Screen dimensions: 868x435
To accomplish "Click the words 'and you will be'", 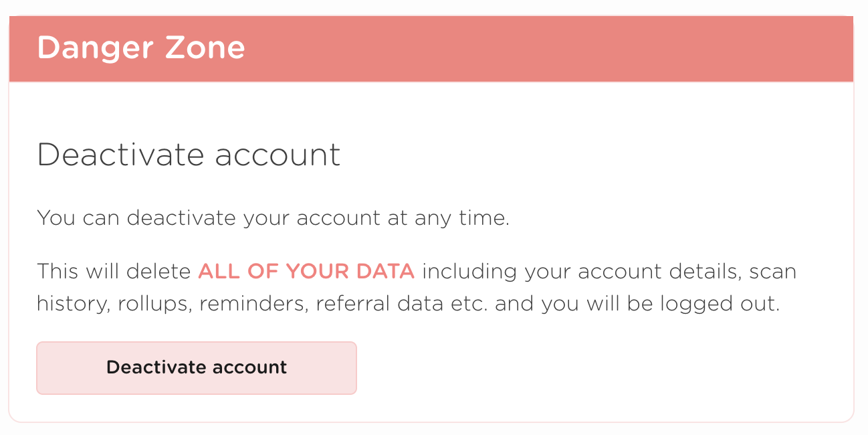I will point(568,304).
